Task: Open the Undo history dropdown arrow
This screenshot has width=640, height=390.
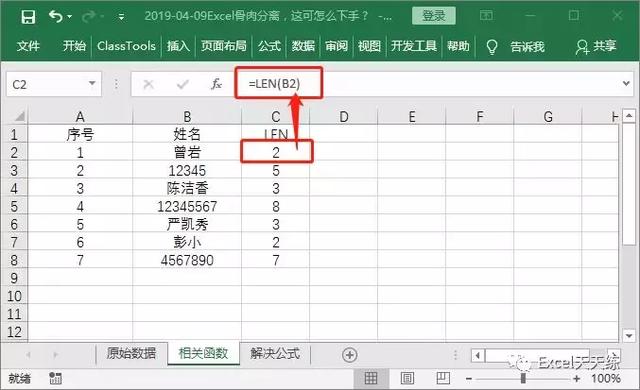Action: [x=69, y=17]
